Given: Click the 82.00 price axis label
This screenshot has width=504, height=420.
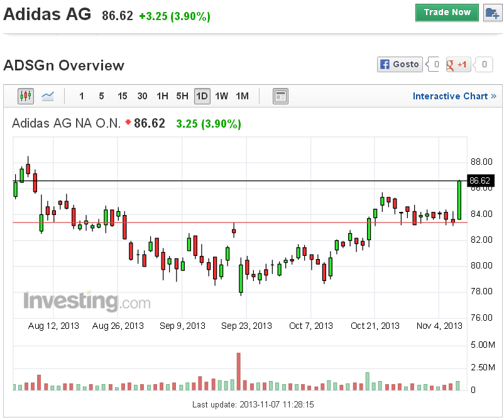Looking at the screenshot, I should coord(481,240).
